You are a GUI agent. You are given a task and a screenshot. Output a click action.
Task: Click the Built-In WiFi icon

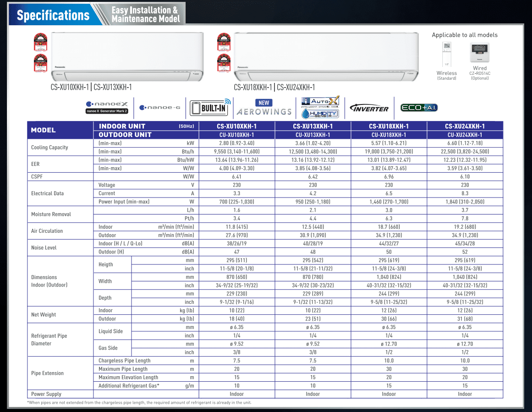pyautogui.click(x=210, y=108)
